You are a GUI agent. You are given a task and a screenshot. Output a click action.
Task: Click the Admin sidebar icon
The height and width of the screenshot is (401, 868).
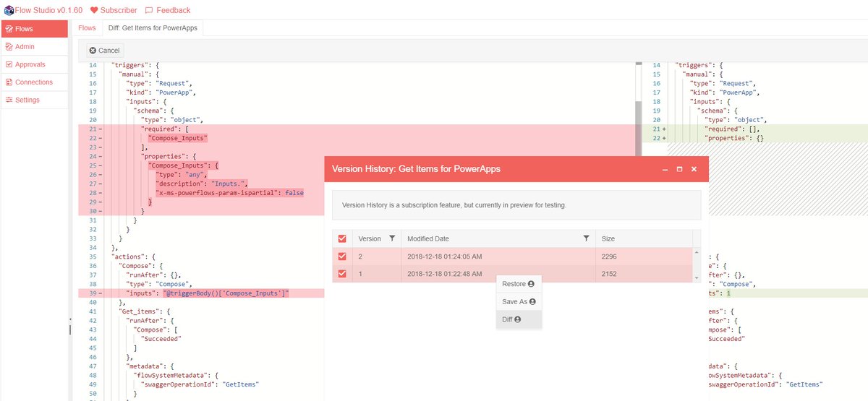tap(9, 47)
